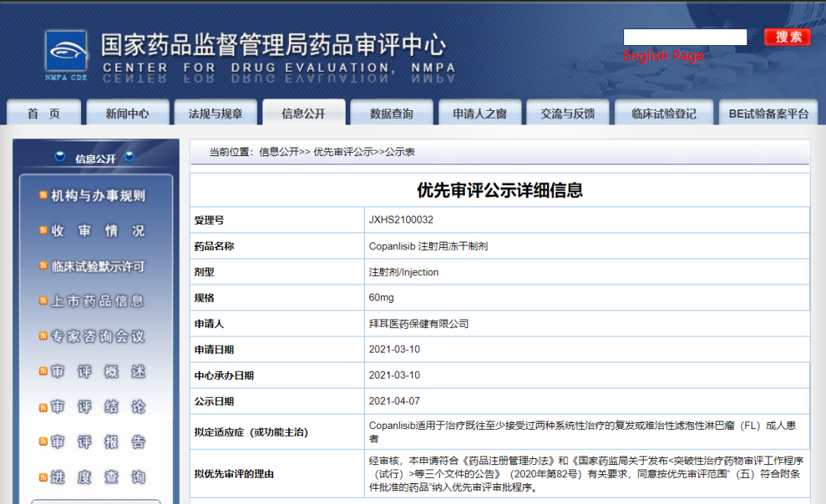Click the 拟定适应症 label cell
This screenshot has height=504, width=826.
[x=277, y=432]
